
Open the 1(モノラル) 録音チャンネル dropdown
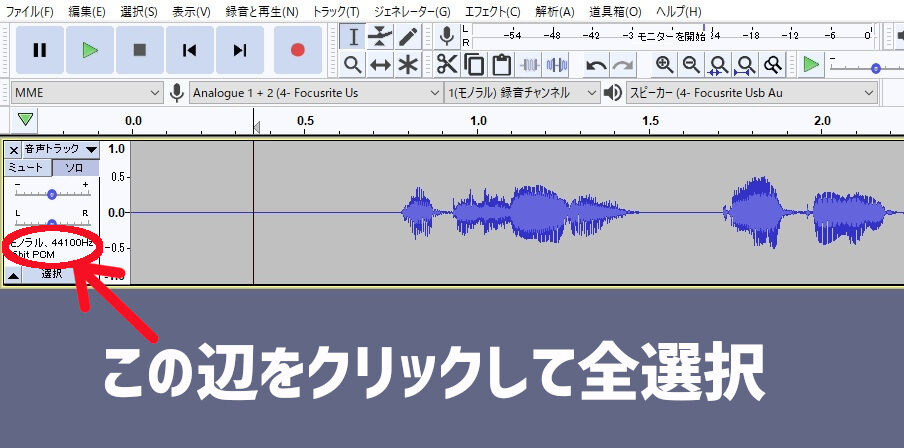pos(522,93)
